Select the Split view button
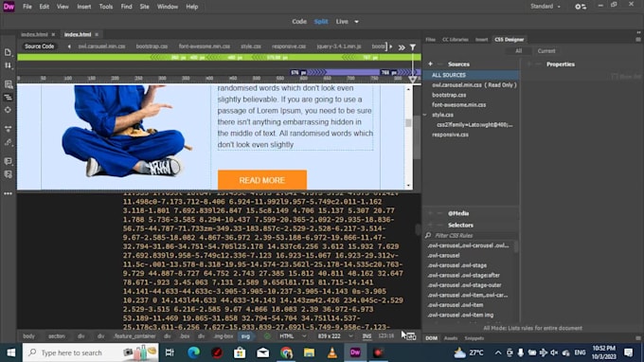Image resolution: width=644 pixels, height=362 pixels. [x=321, y=22]
